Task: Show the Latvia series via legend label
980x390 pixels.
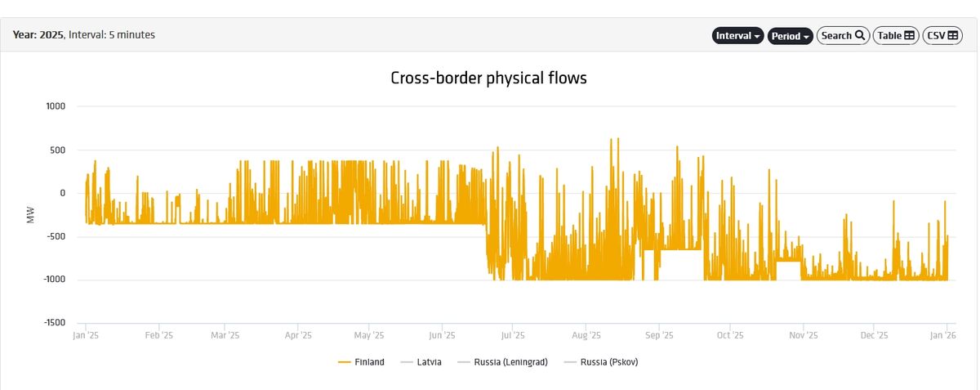Action: [x=429, y=362]
